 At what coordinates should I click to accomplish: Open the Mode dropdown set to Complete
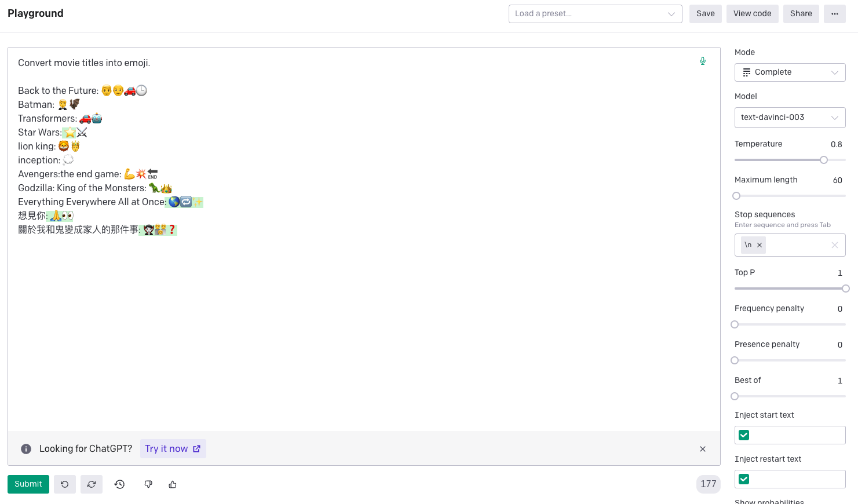click(x=790, y=72)
